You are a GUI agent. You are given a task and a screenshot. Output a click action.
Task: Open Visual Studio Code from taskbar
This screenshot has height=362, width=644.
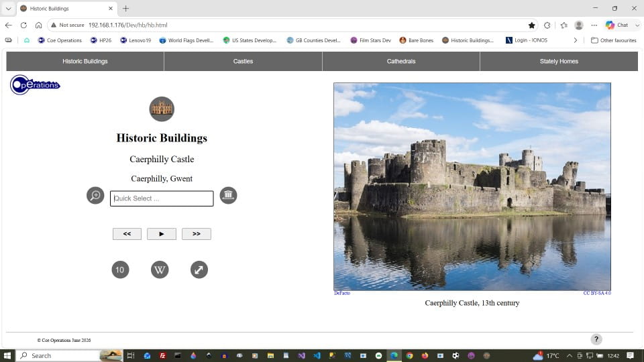tap(317, 355)
